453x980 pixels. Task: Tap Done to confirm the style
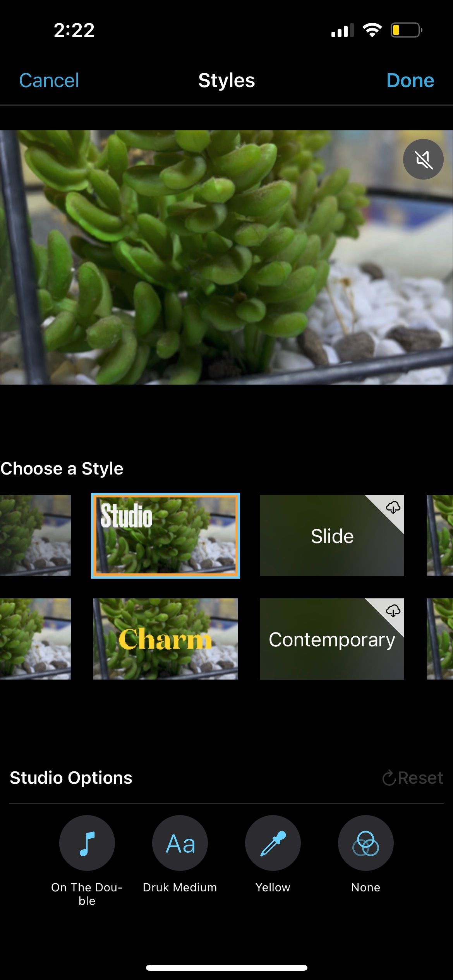tap(410, 81)
